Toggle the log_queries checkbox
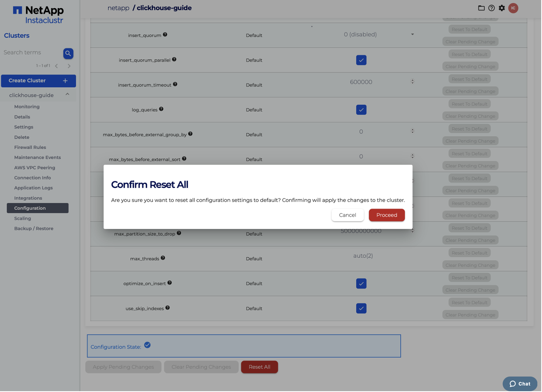This screenshot has width=542, height=392. [x=361, y=110]
